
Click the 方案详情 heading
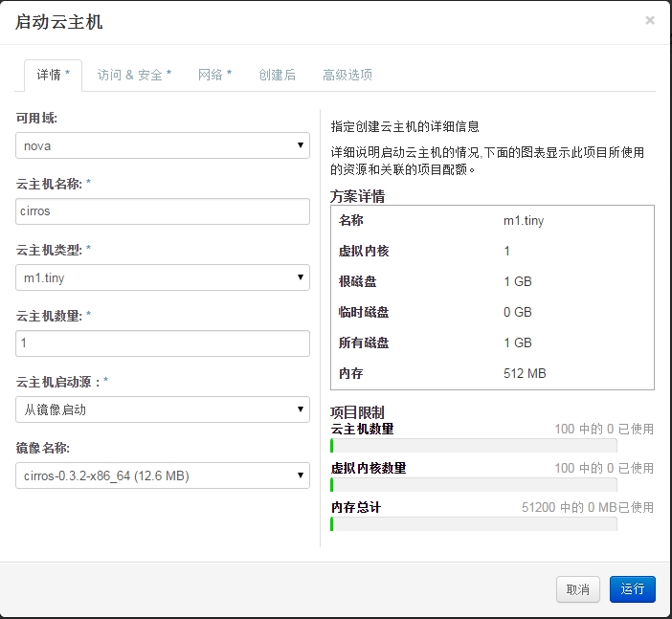pyautogui.click(x=357, y=196)
